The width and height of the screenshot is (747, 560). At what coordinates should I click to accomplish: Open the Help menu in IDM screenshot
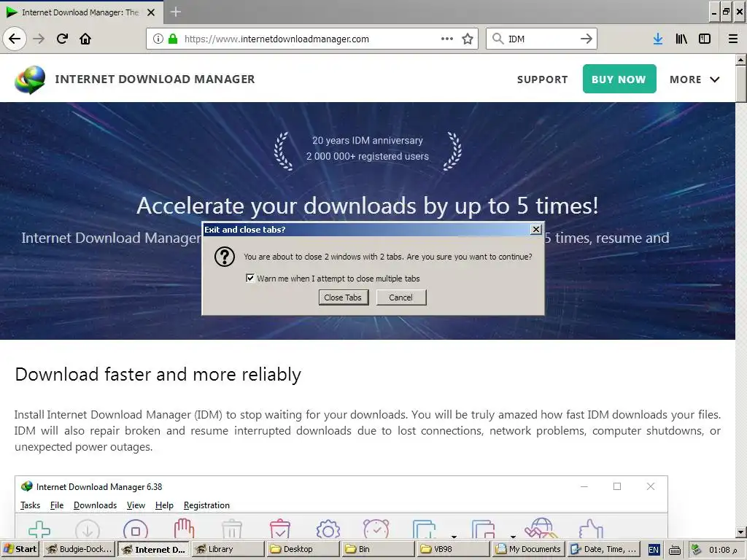(x=164, y=505)
